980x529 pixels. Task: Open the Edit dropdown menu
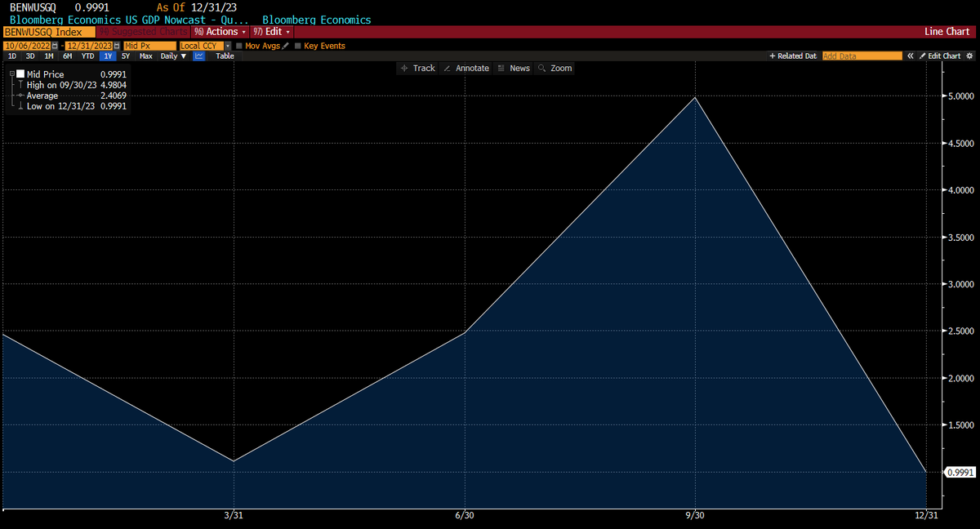point(272,32)
